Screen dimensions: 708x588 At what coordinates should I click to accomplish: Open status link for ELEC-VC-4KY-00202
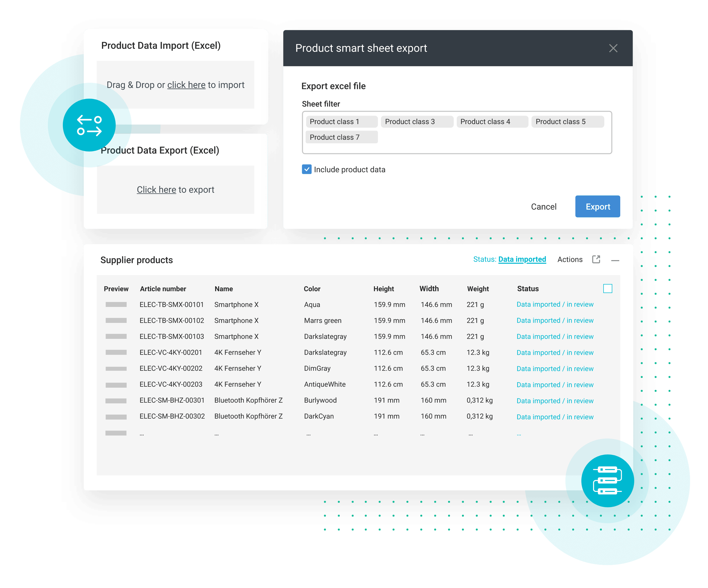click(x=555, y=369)
